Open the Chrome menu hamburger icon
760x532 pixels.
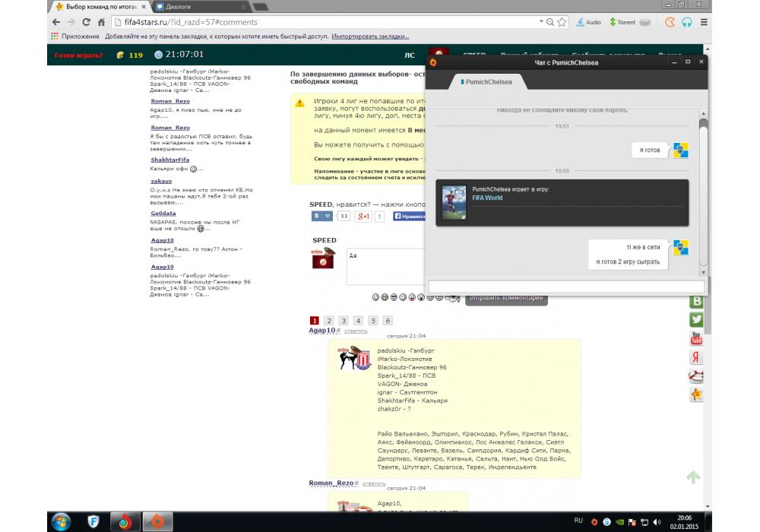tap(705, 22)
